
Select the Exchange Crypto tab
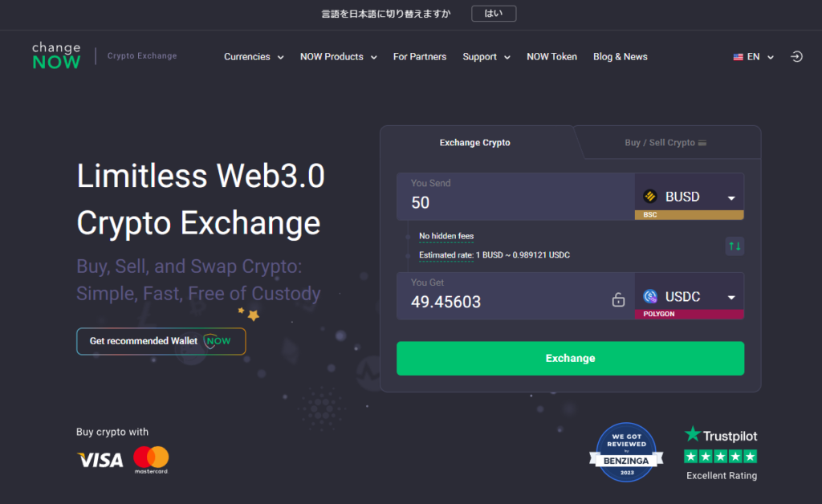click(474, 143)
